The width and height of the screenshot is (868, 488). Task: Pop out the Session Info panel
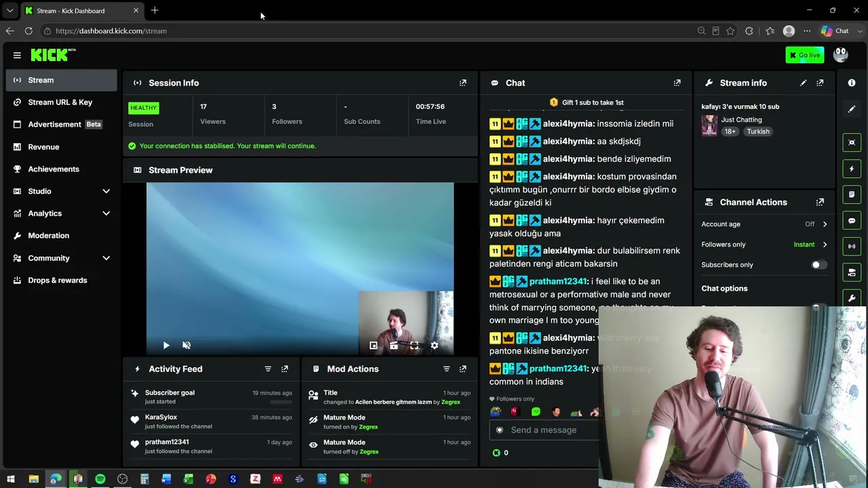pos(462,83)
